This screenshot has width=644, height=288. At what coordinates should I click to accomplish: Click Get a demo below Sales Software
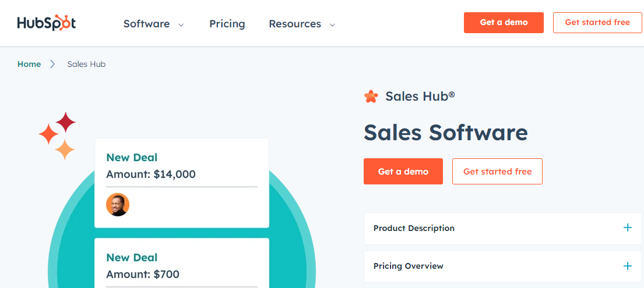coord(403,172)
